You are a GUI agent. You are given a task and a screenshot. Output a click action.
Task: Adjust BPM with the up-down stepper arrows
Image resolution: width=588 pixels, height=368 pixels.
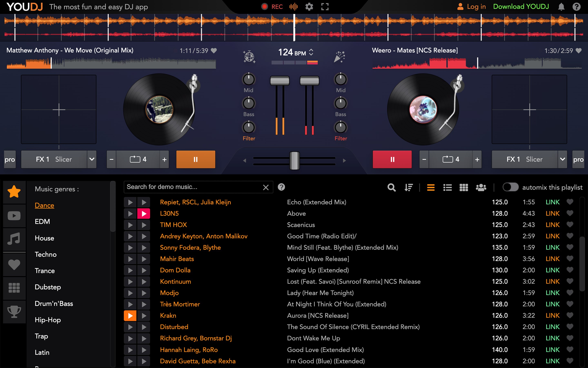(311, 52)
